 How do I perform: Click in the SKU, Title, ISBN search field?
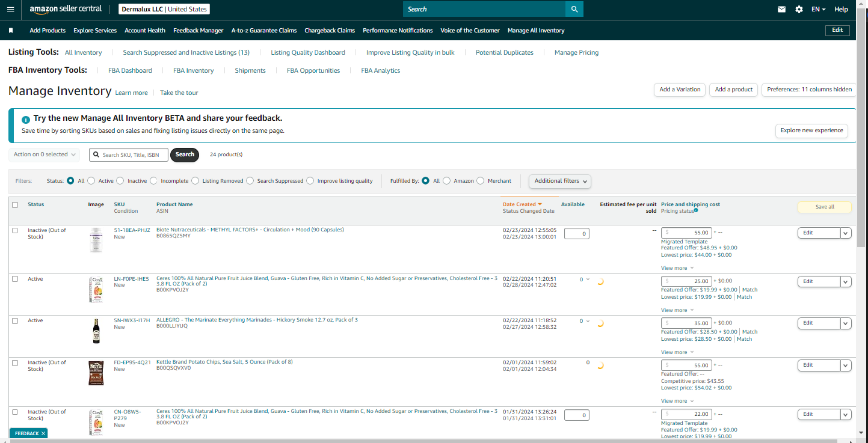point(129,154)
